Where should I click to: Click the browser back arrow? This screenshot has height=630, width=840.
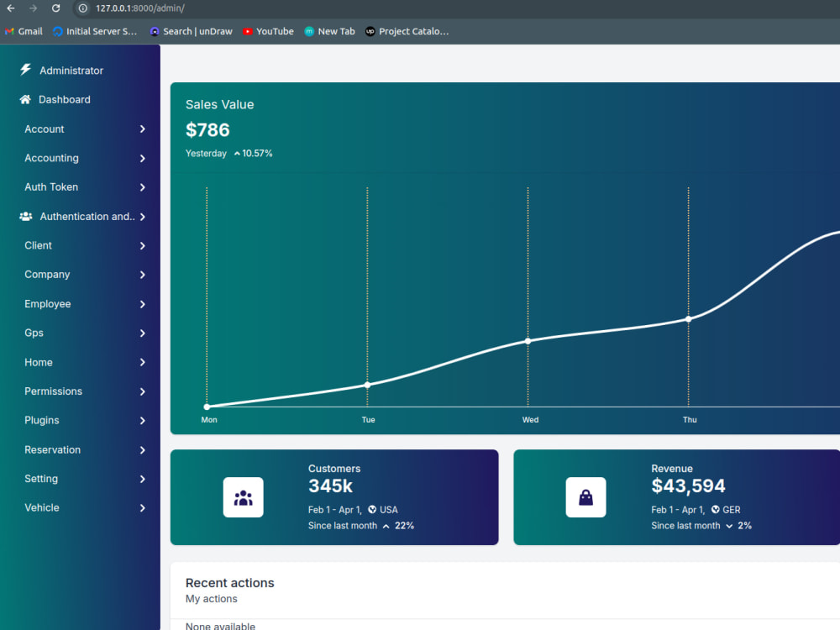point(11,8)
